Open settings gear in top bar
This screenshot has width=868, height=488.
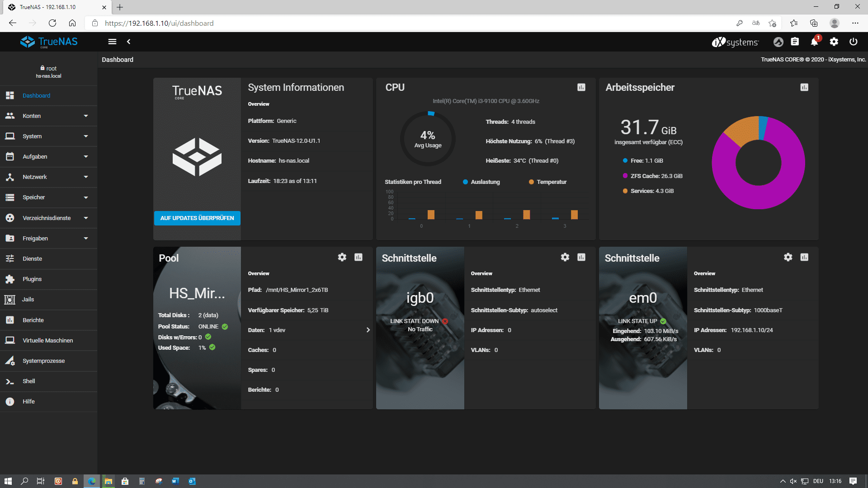click(834, 42)
